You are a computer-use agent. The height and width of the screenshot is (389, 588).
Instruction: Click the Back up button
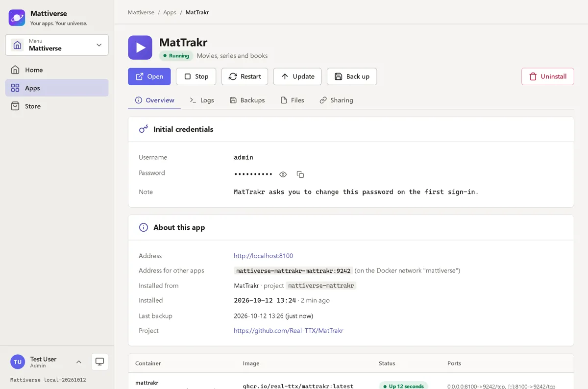click(352, 76)
